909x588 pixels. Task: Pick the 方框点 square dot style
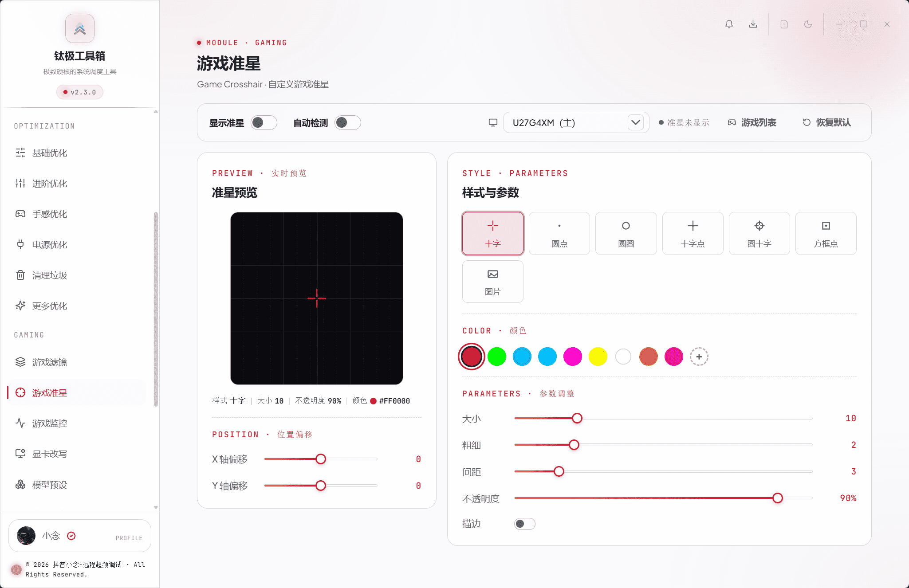coord(826,233)
